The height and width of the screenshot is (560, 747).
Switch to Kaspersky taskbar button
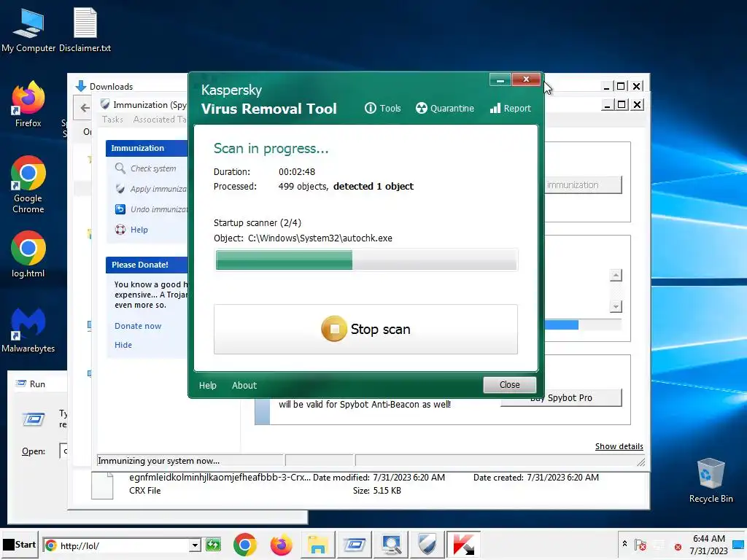(x=463, y=545)
